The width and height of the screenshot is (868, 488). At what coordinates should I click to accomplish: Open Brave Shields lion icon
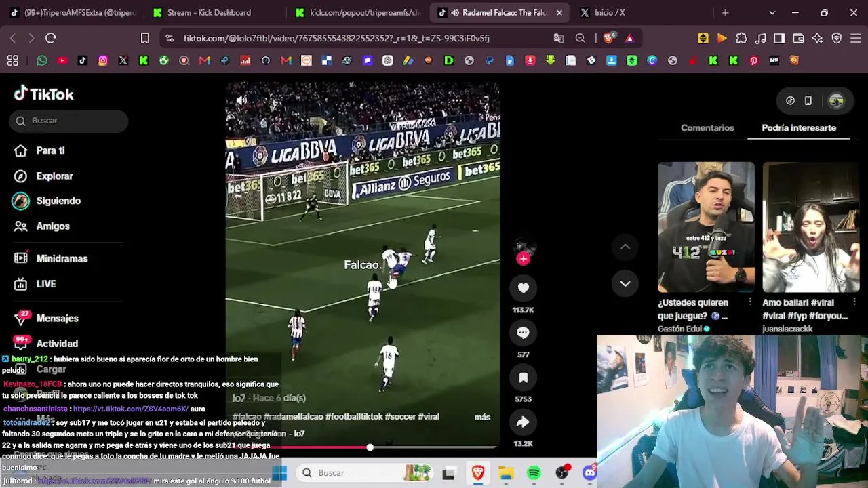coord(609,38)
